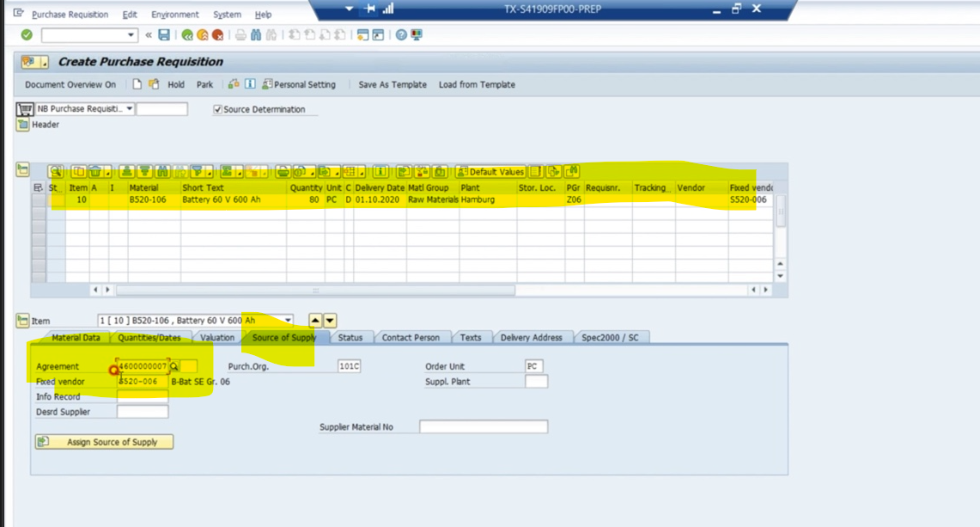This screenshot has width=980, height=527.
Task: Switch to the Texts tab
Action: pyautogui.click(x=471, y=337)
